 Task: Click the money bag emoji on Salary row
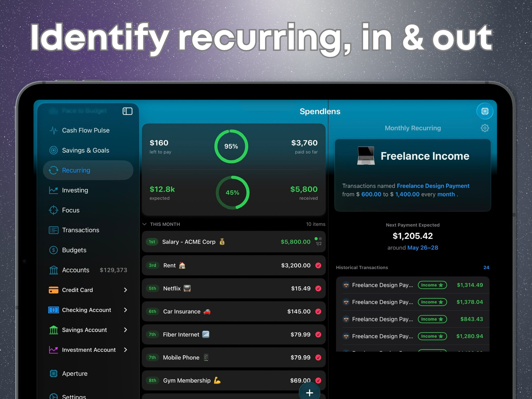(222, 242)
